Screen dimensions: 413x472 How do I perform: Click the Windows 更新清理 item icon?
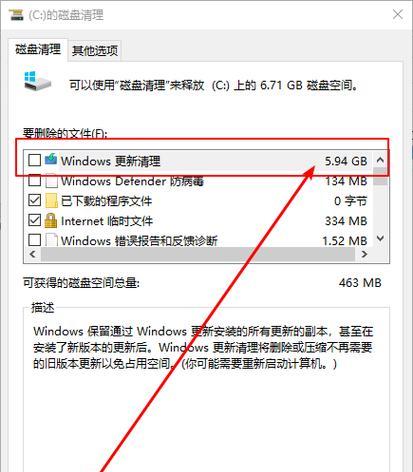51,160
